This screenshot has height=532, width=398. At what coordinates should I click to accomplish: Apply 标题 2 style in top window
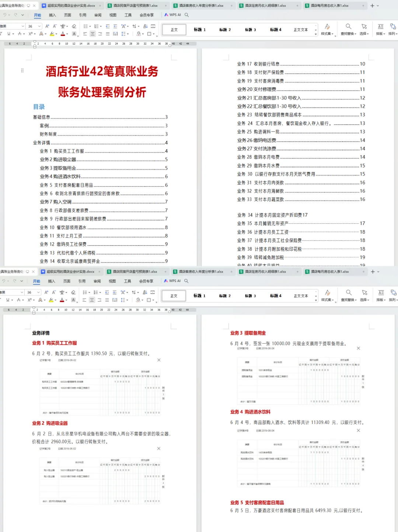pyautogui.click(x=225, y=29)
